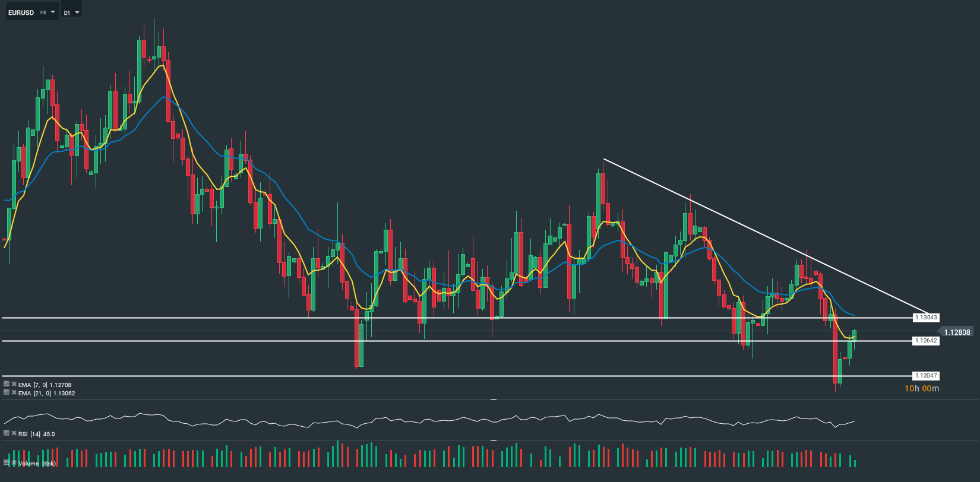Select the 1.13043 horizontal line label
The width and height of the screenshot is (980, 482).
[x=926, y=318]
